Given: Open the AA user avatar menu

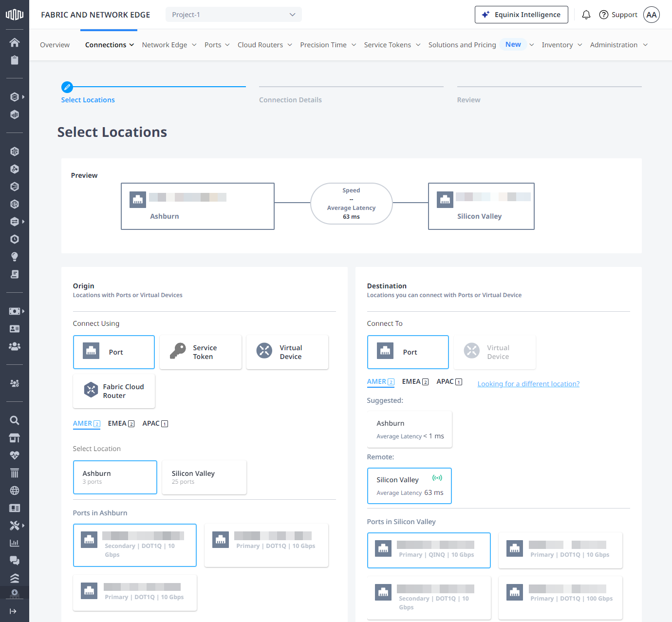Looking at the screenshot, I should [652, 15].
